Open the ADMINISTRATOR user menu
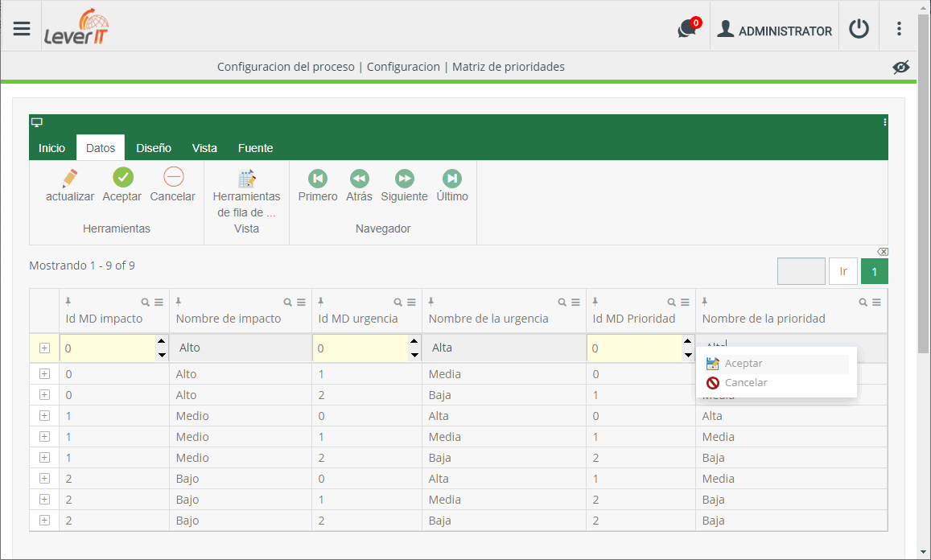The height and width of the screenshot is (560, 931). point(774,30)
